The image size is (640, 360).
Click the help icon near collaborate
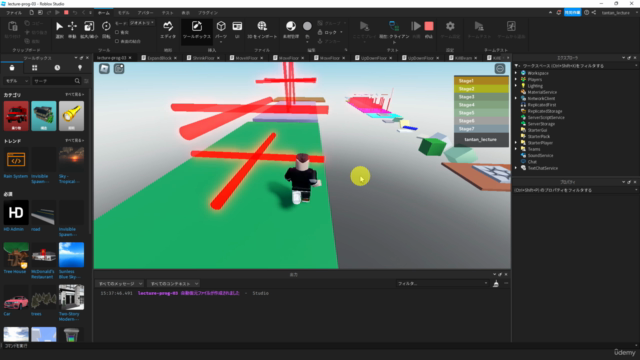(x=587, y=13)
